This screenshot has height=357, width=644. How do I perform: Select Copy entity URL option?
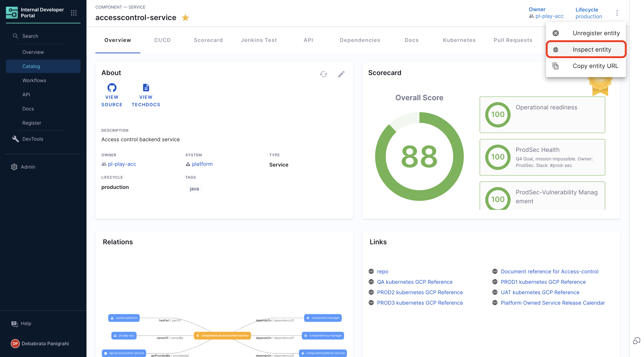point(595,66)
